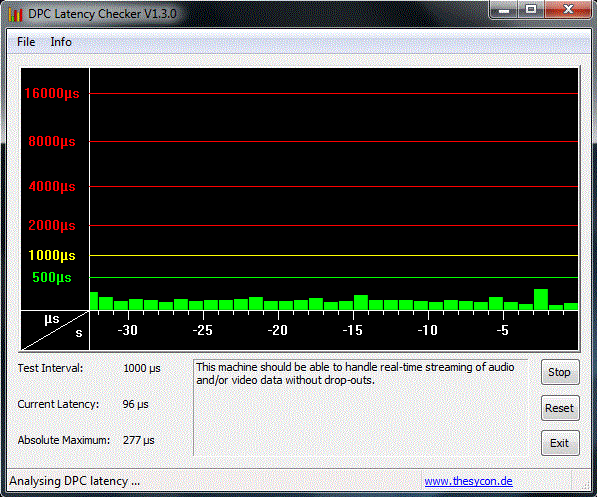The height and width of the screenshot is (497, 597).
Task: Click the tallest green bar near -3 seconds
Action: click(541, 299)
